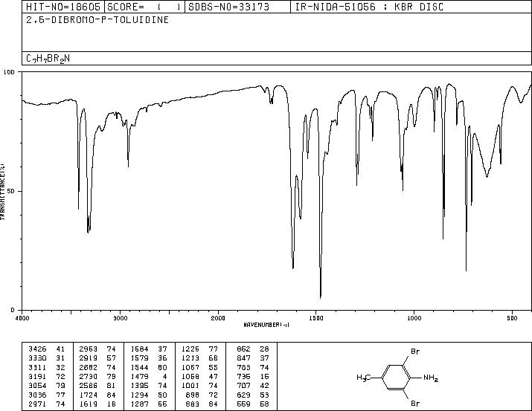
Task: Select peak value 3311 in the table
Action: [37, 367]
